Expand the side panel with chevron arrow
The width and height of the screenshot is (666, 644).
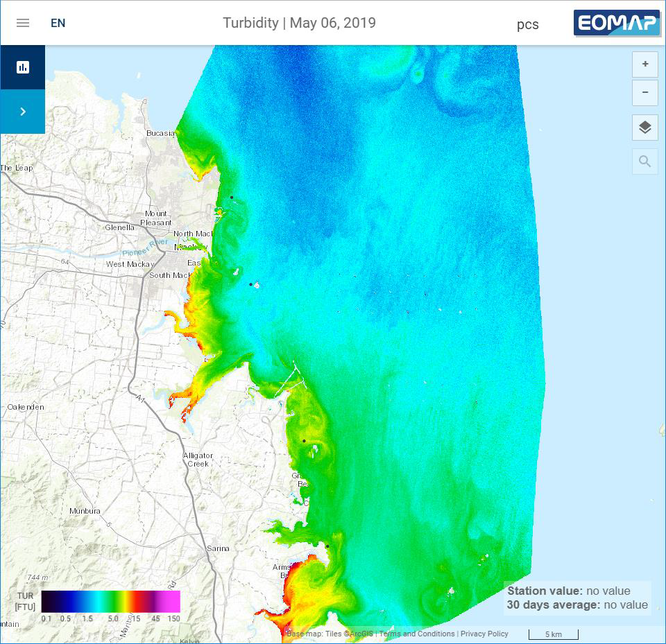(23, 112)
